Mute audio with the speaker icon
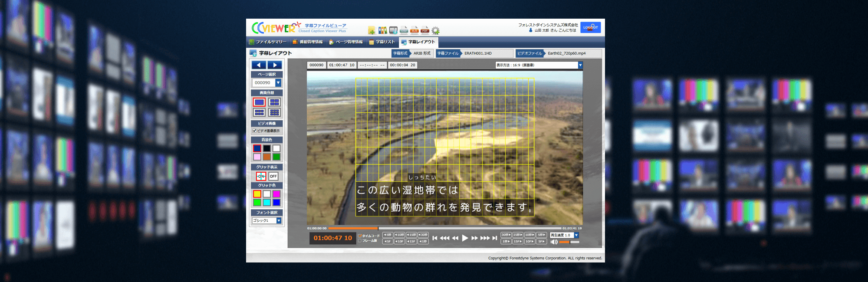The image size is (868, 282). [x=554, y=242]
